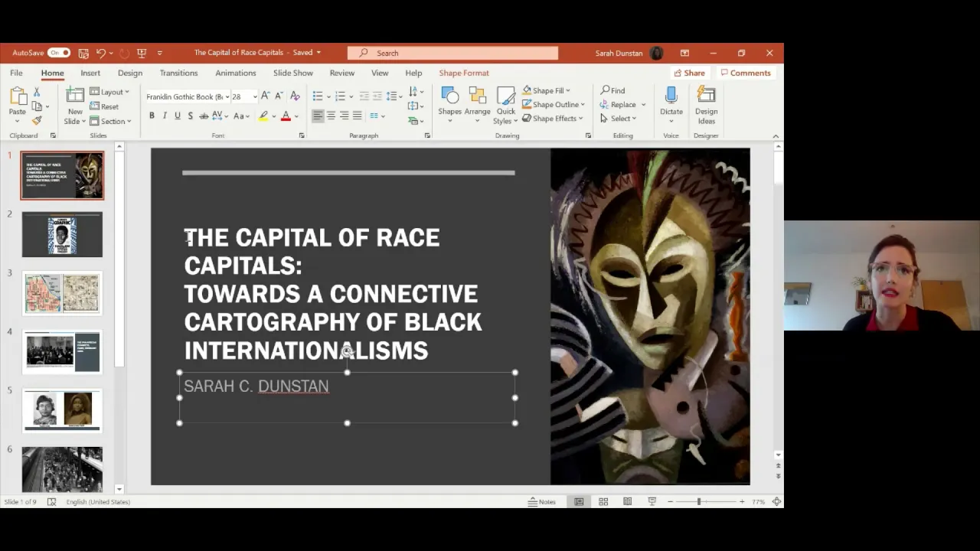
Task: Select slide 5 thumbnail with portraits
Action: tap(62, 410)
